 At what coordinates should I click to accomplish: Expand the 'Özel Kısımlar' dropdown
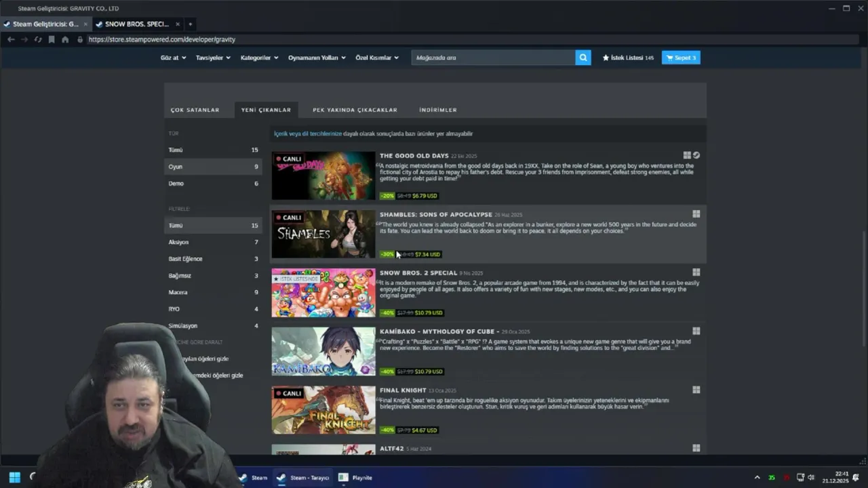click(377, 58)
